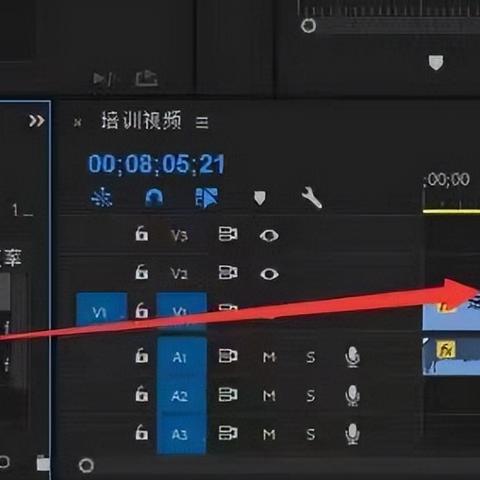Image resolution: width=480 pixels, height=480 pixels.
Task: Hide the V2 track output
Action: [x=269, y=274]
